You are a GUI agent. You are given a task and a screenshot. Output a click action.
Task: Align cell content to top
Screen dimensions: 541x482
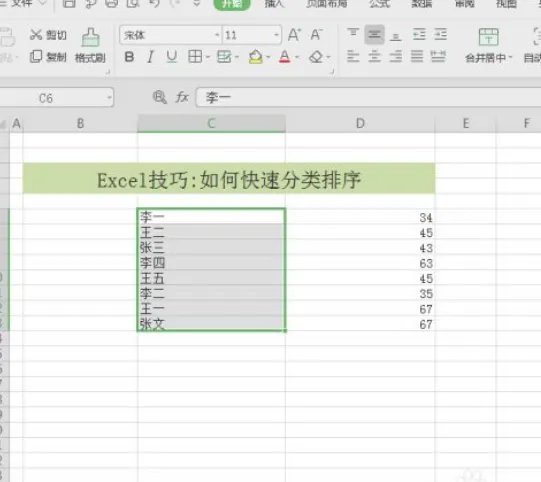click(353, 33)
